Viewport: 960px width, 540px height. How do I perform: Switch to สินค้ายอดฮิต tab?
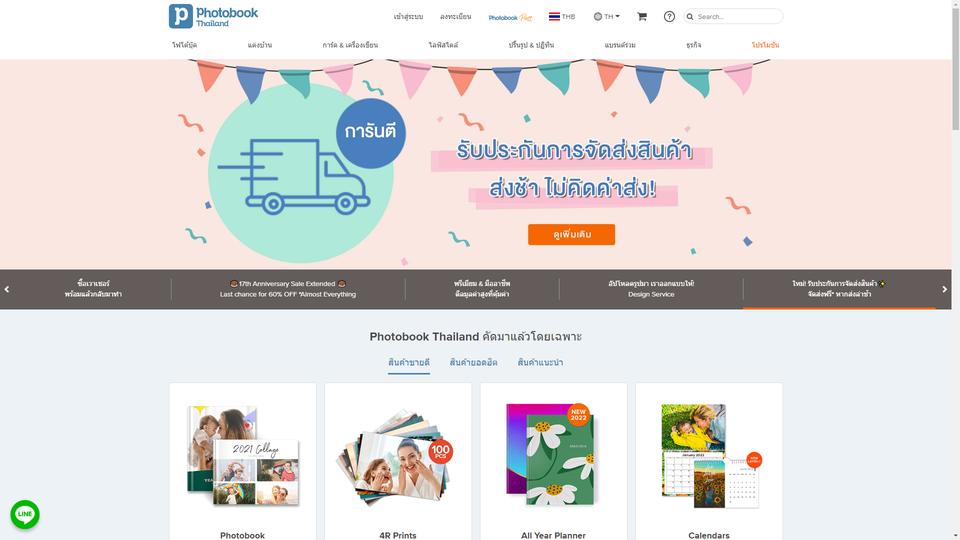pos(473,362)
